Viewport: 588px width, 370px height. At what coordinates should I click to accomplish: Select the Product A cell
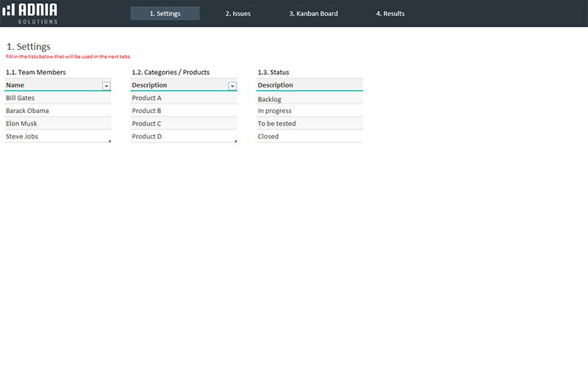click(x=184, y=98)
